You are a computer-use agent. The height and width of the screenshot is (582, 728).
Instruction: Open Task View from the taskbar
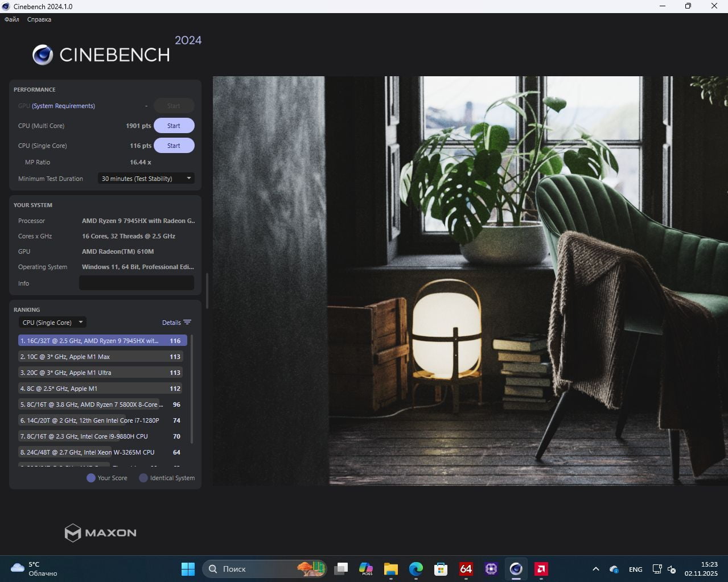click(x=341, y=569)
